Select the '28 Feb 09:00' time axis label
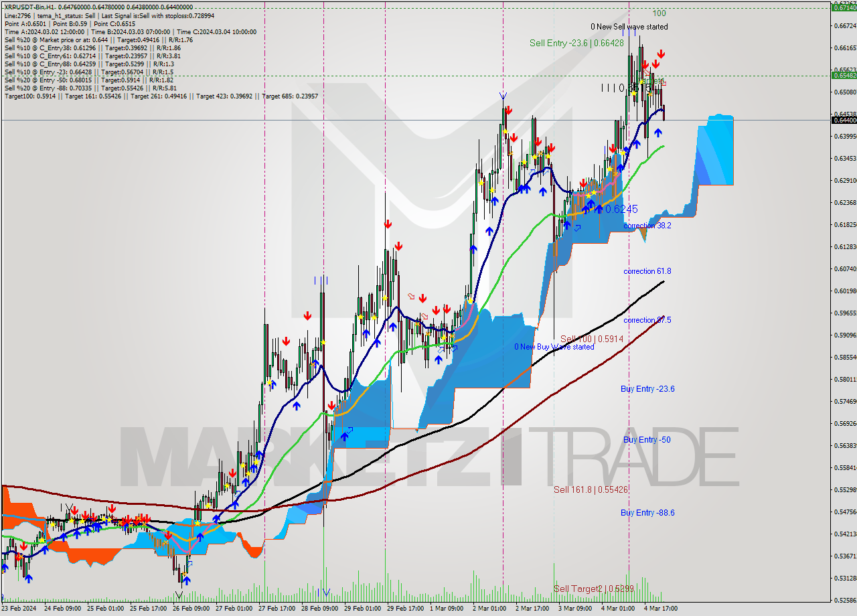Image resolution: width=857 pixels, height=616 pixels. coord(320,609)
